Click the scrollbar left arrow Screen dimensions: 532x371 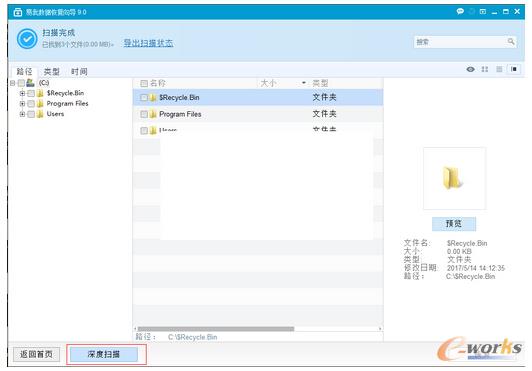tap(135, 329)
